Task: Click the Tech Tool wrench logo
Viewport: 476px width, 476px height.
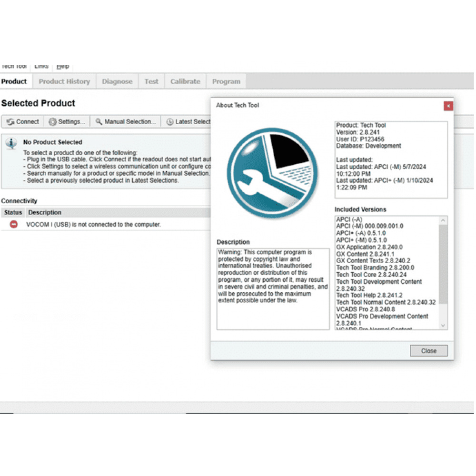Action: coord(272,173)
